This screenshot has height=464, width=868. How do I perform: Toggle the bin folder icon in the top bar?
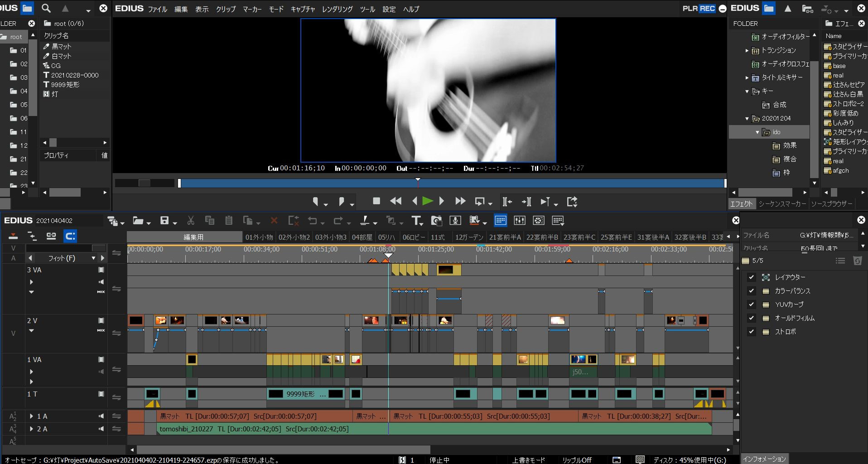pyautogui.click(x=27, y=8)
